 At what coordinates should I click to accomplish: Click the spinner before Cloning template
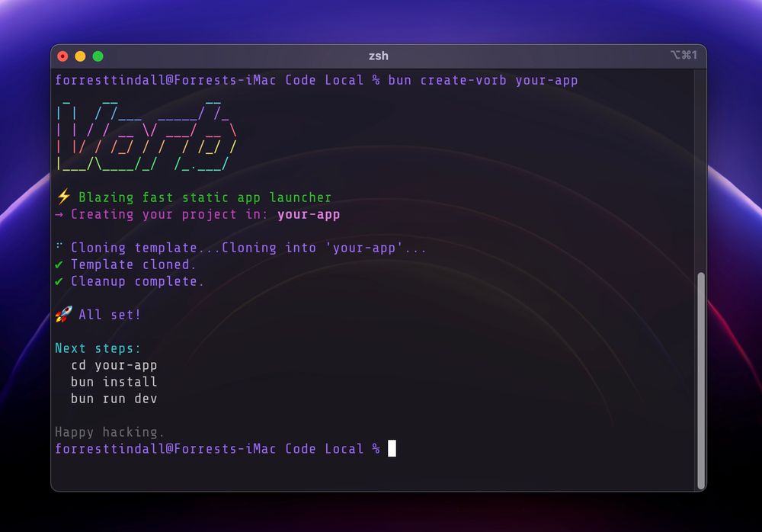[59, 245]
